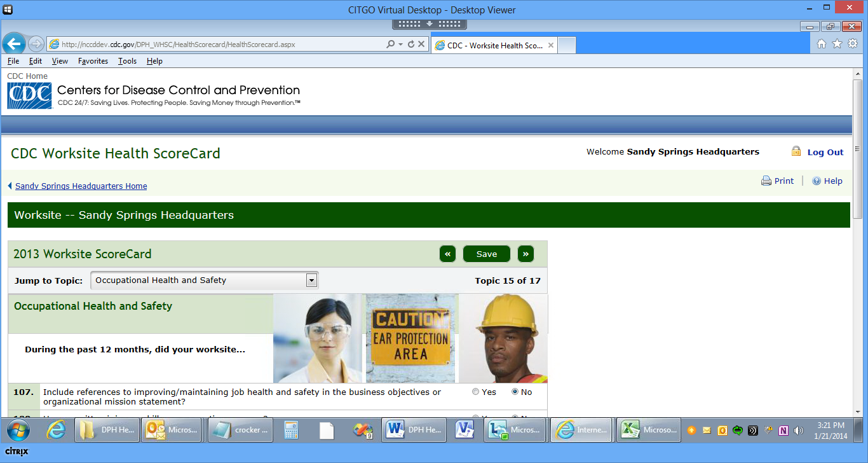Click the safety goggles woman photo

(x=318, y=338)
